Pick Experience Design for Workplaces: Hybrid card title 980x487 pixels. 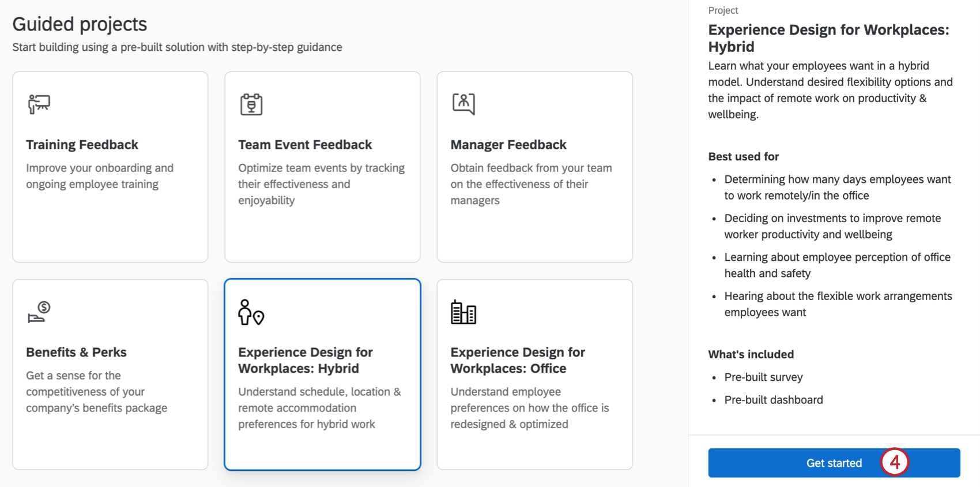click(306, 361)
